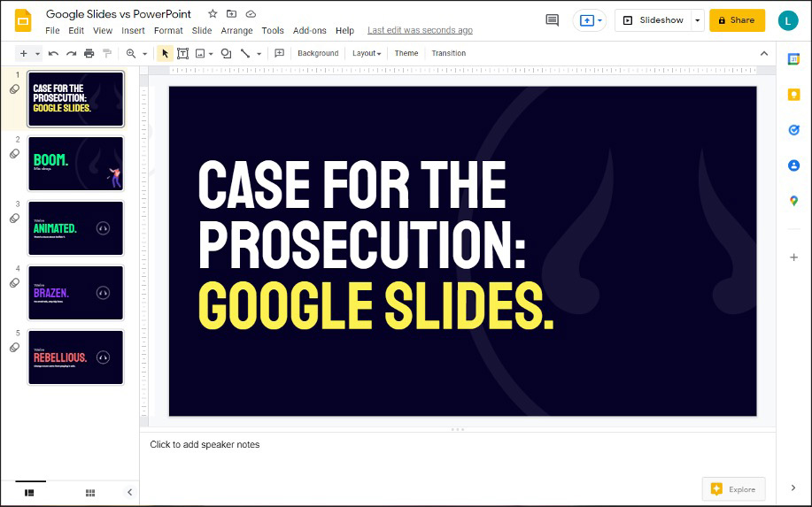Click the Theme button

point(406,53)
